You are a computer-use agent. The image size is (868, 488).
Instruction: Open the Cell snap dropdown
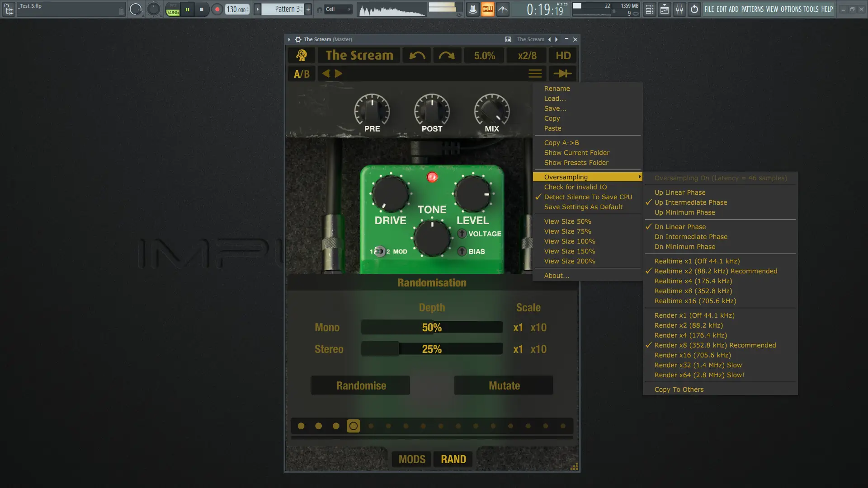coord(338,9)
